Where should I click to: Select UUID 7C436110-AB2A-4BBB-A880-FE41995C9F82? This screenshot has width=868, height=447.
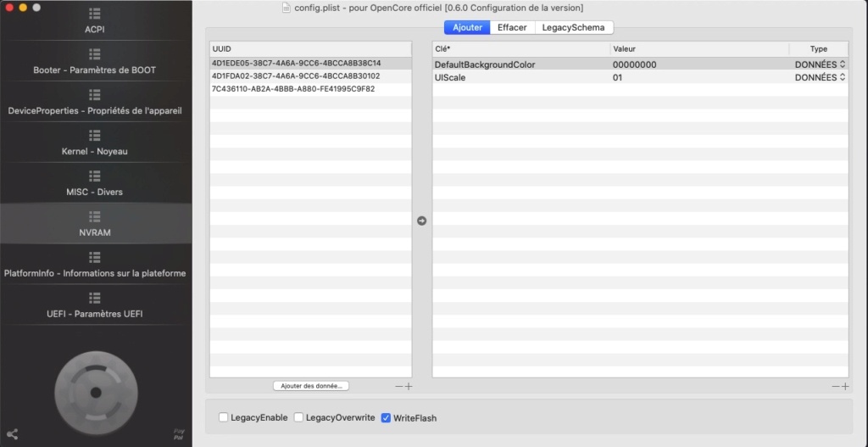310,88
